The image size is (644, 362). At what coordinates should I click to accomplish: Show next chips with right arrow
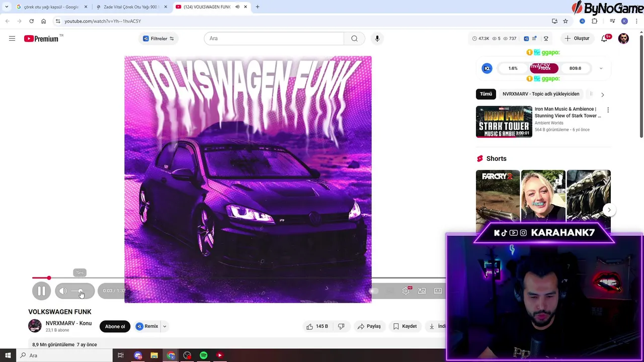pyautogui.click(x=602, y=95)
